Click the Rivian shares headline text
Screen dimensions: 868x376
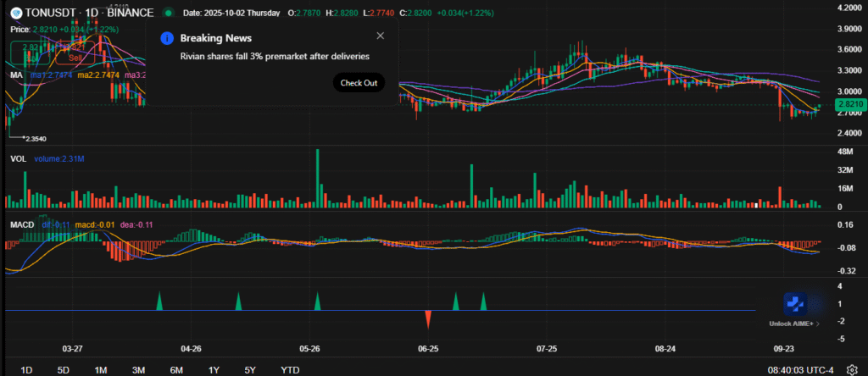[x=275, y=57]
